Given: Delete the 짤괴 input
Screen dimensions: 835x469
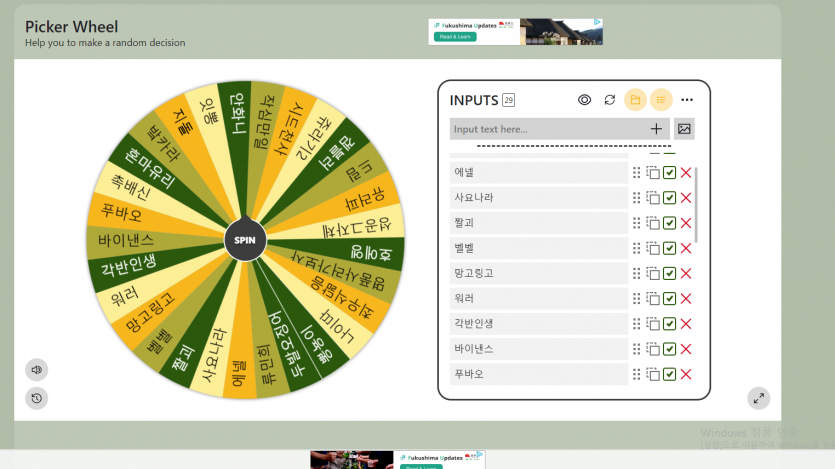Looking at the screenshot, I should coord(686,223).
